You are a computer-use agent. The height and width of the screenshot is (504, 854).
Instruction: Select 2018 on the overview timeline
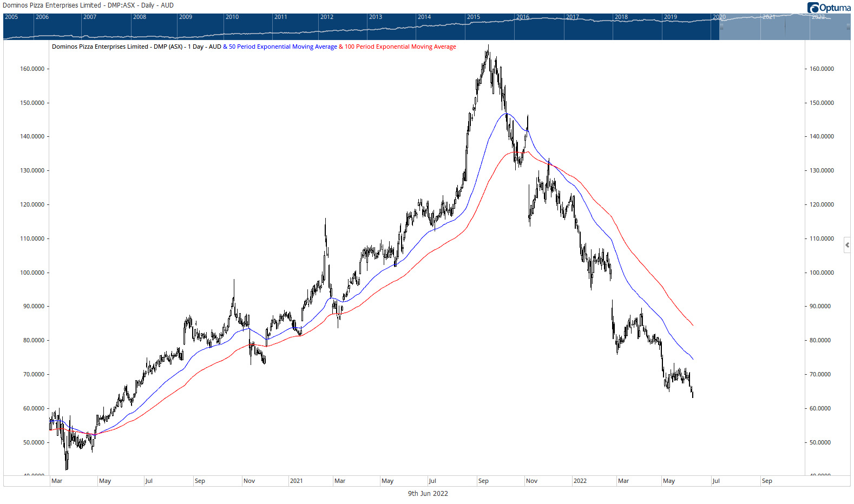click(621, 17)
